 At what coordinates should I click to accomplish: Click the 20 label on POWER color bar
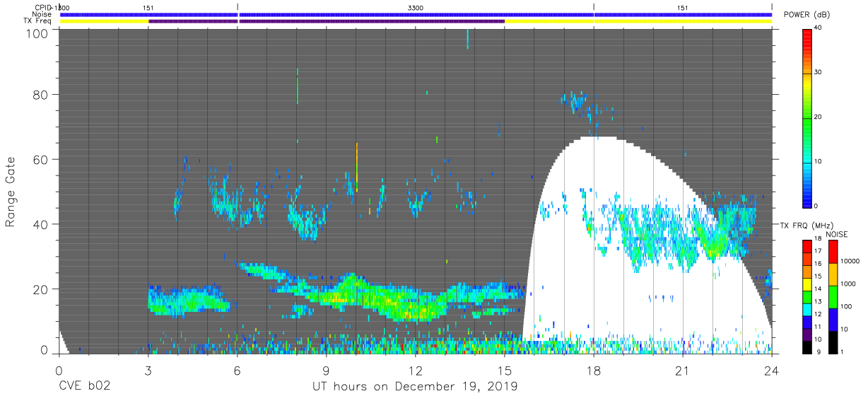coord(819,117)
